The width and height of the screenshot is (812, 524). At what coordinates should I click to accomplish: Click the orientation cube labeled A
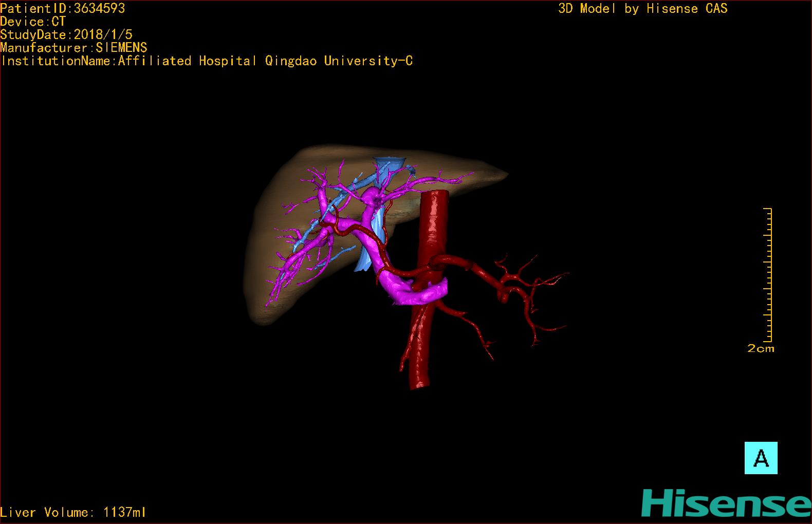point(761,458)
